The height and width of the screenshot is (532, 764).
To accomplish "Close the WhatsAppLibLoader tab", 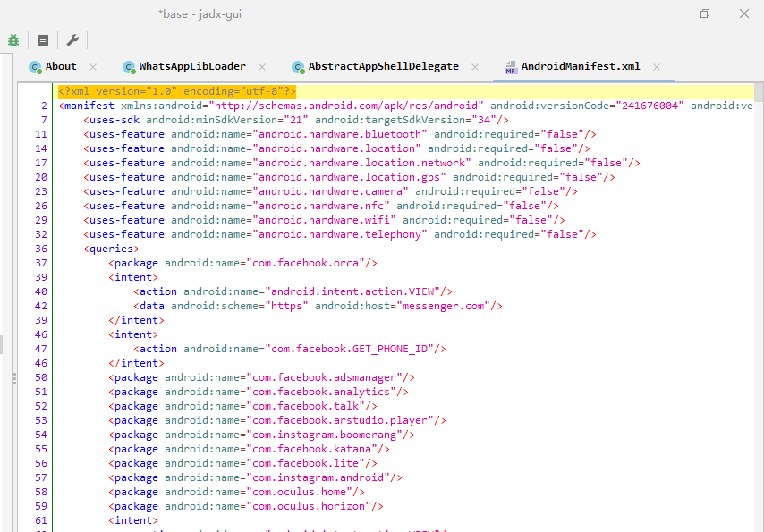I will [x=262, y=67].
